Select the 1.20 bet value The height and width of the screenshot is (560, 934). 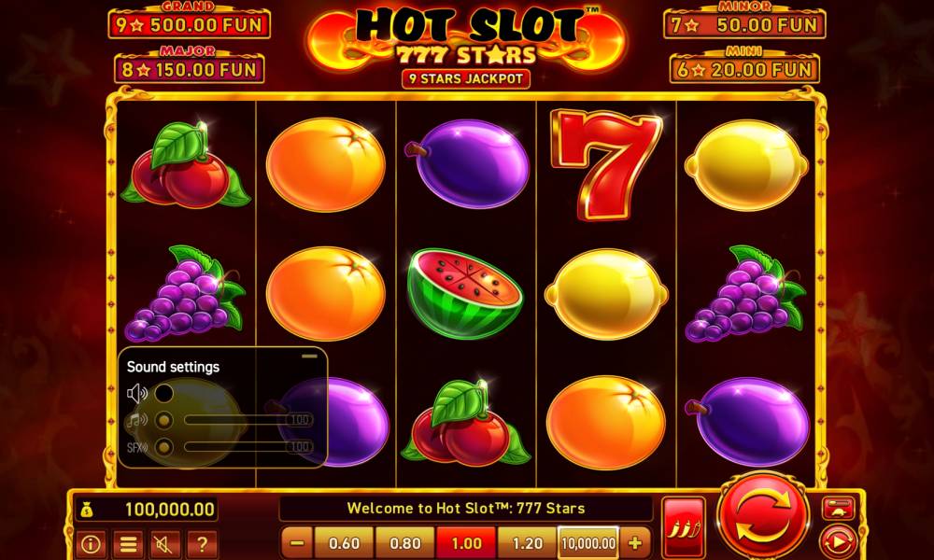(x=527, y=543)
